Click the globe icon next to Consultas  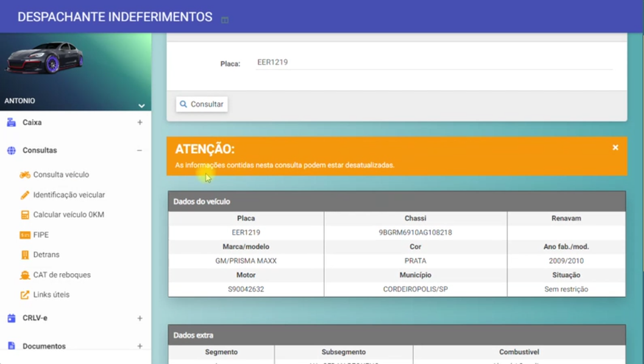click(x=11, y=151)
